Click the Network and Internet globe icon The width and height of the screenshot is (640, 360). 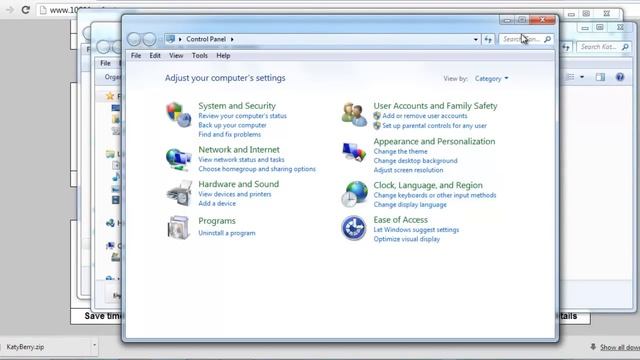(x=178, y=159)
